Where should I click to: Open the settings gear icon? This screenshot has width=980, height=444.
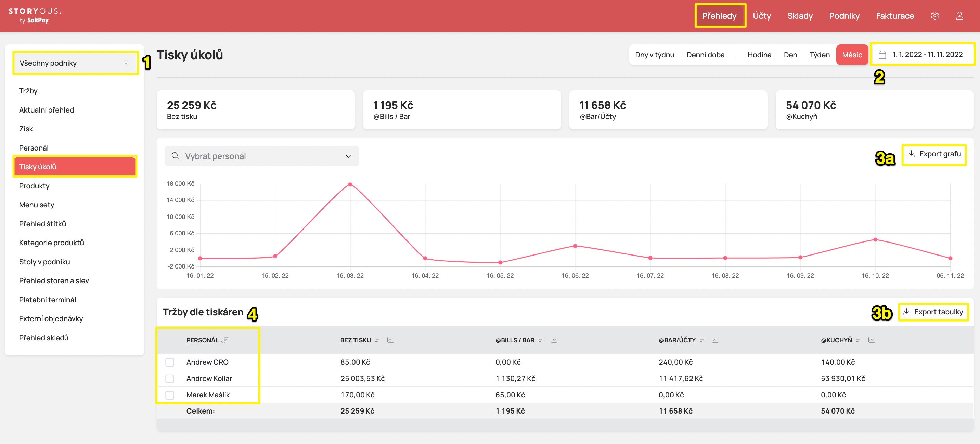pyautogui.click(x=935, y=16)
